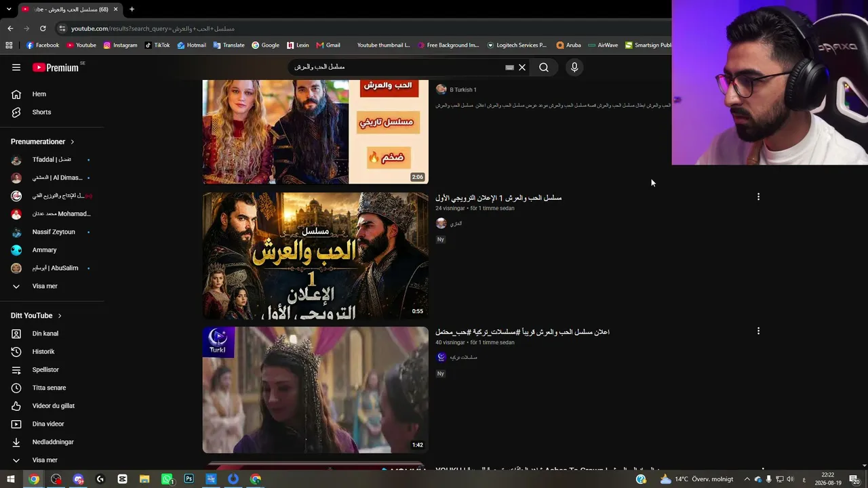Viewport: 868px width, 488px height.
Task: Open the taskbar volume control
Action: click(790, 479)
